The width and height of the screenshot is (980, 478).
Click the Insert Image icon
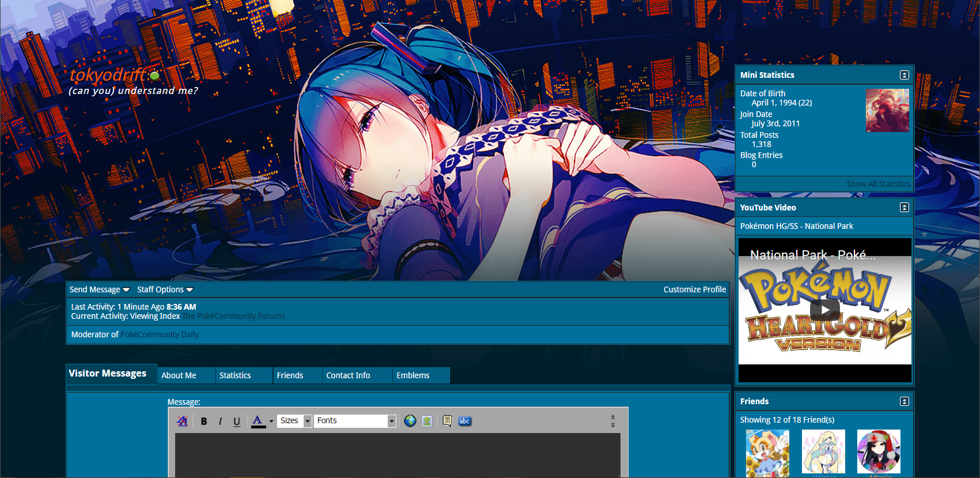(x=427, y=421)
